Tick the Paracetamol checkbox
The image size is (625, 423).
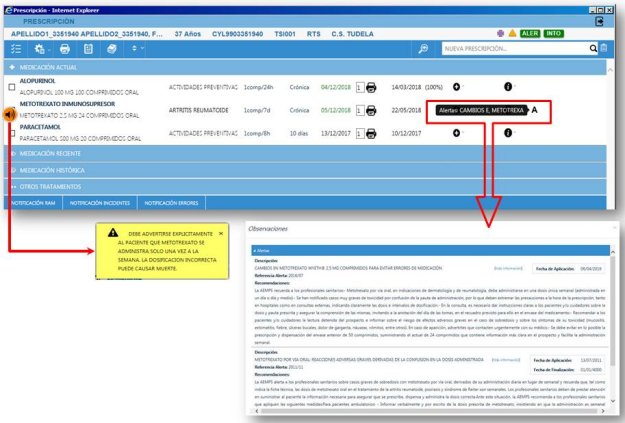pos(11,134)
